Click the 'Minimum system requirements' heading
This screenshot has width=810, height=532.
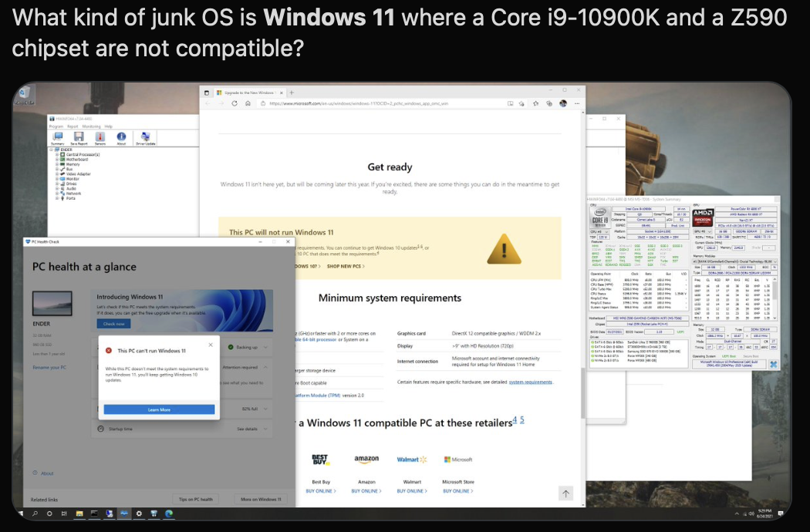390,298
